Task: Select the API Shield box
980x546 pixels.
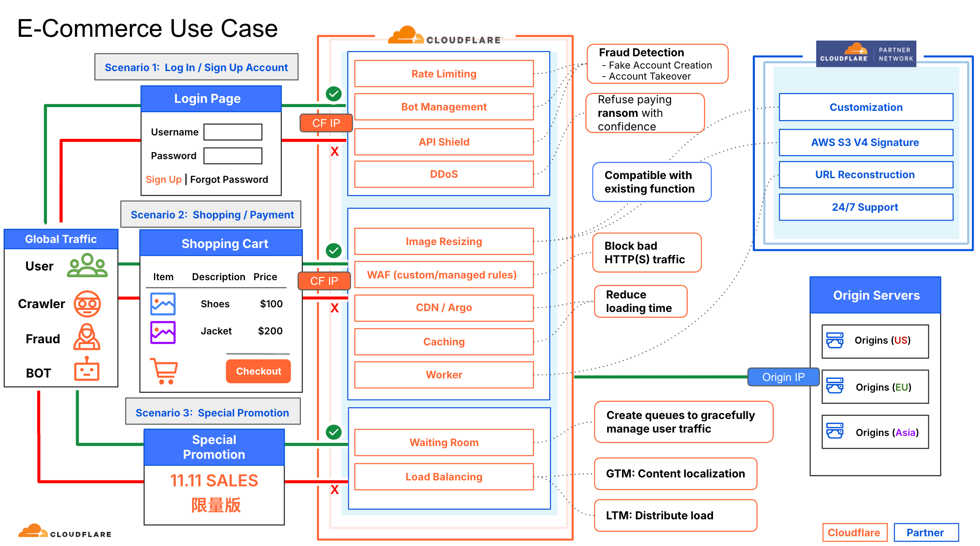Action: pyautogui.click(x=444, y=142)
